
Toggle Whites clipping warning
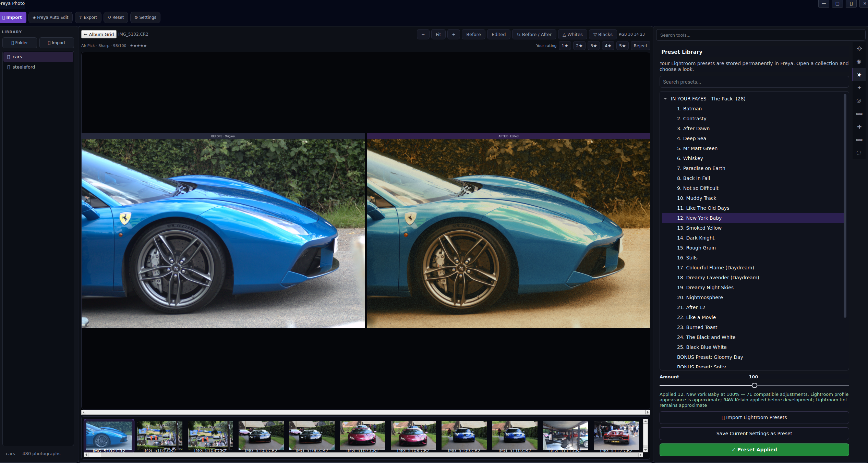coord(572,34)
